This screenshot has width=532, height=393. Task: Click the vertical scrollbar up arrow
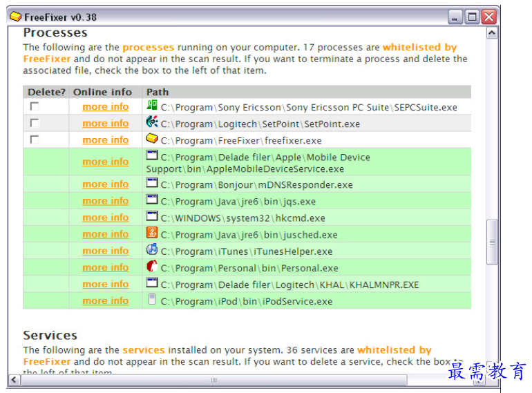click(492, 33)
